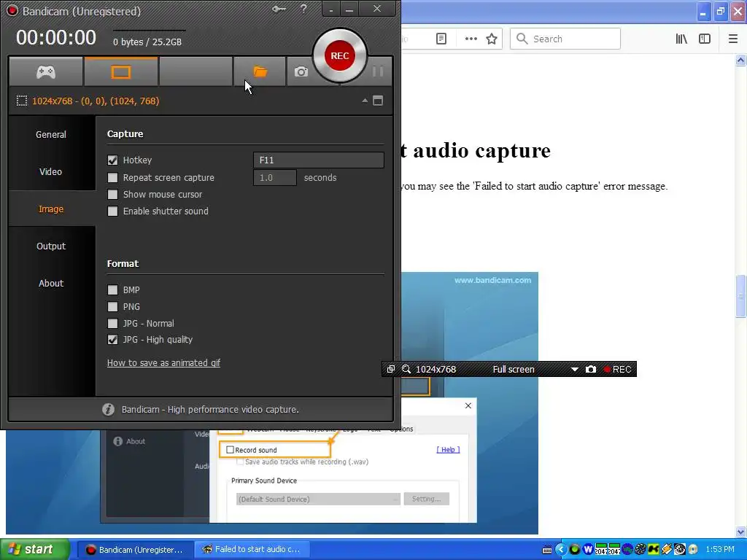747x560 pixels.
Task: Click the blue W tray icon
Action: click(588, 550)
